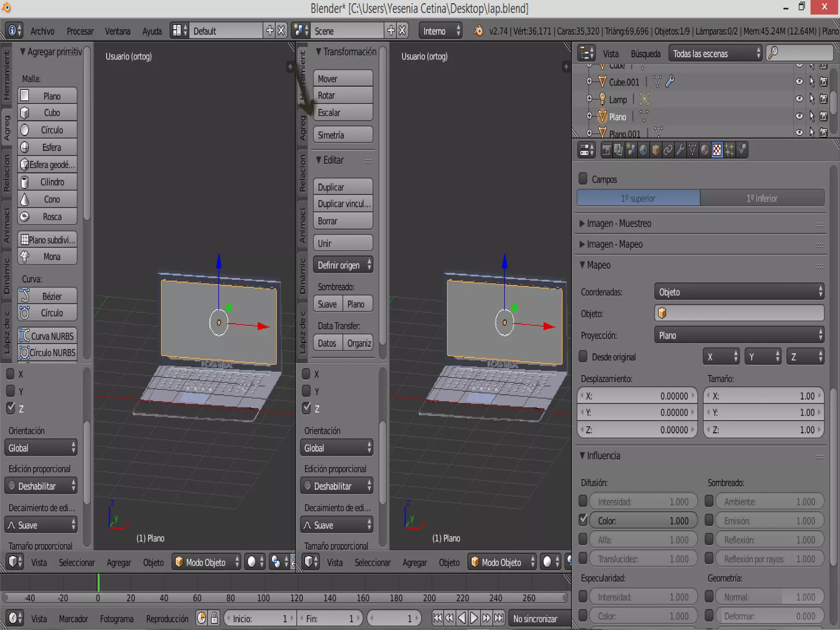Click the Duplicar button
The width and height of the screenshot is (840, 630).
[343, 187]
